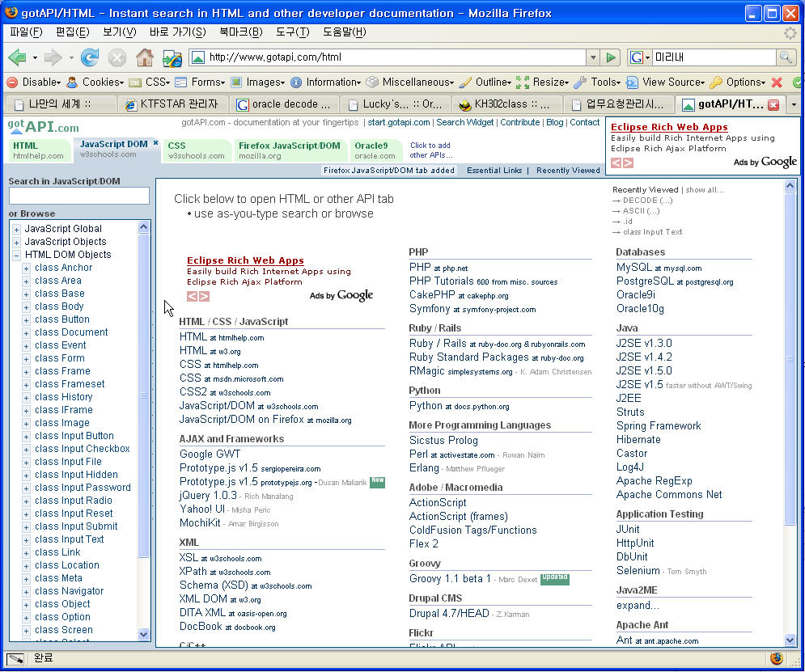Viewport: 805px width, 672px height.
Task: Open the Miscellaneous developer toolbar menu
Action: [410, 82]
